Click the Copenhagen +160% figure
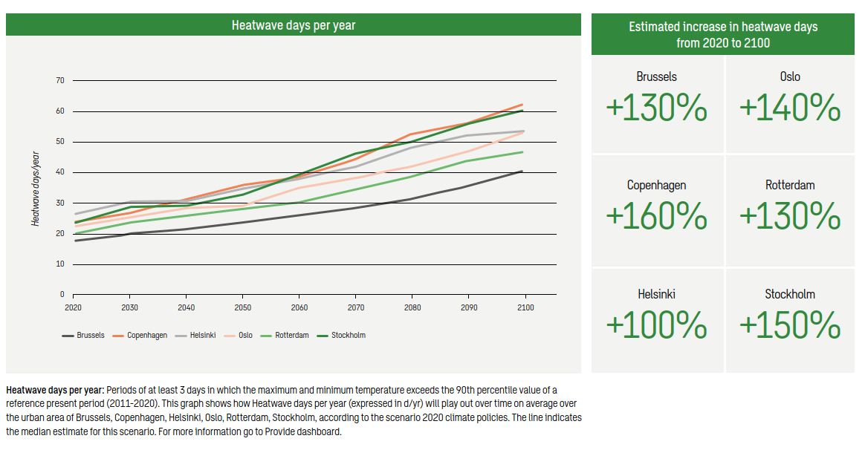This screenshot has height=450, width=868. [x=656, y=217]
